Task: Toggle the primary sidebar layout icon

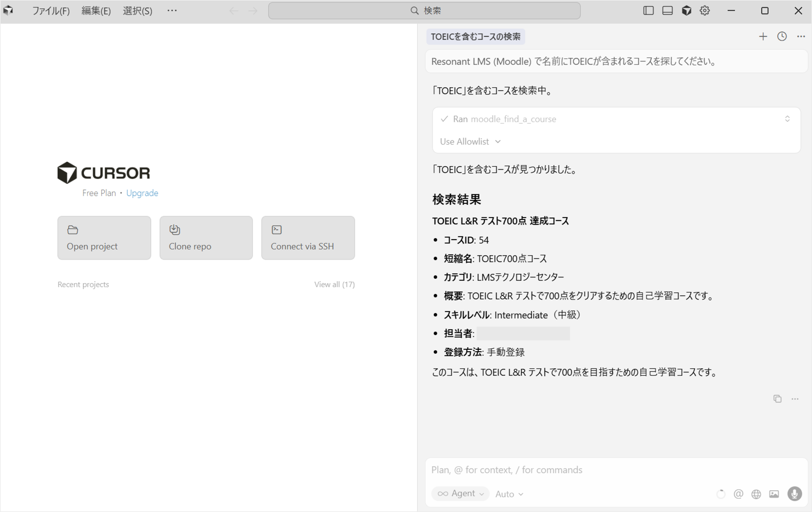Action: tap(648, 11)
